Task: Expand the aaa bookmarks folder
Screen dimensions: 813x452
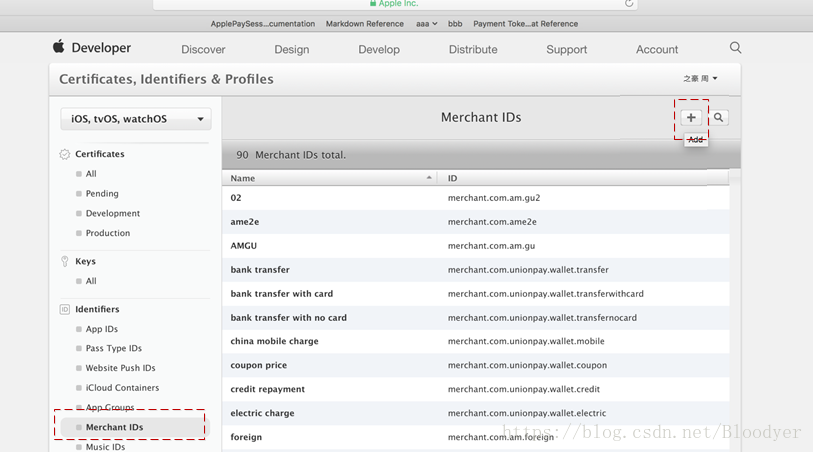Action: click(x=426, y=24)
